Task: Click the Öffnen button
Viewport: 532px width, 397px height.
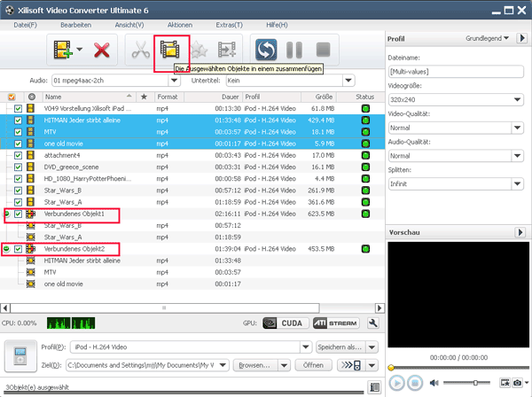Action: (313, 365)
